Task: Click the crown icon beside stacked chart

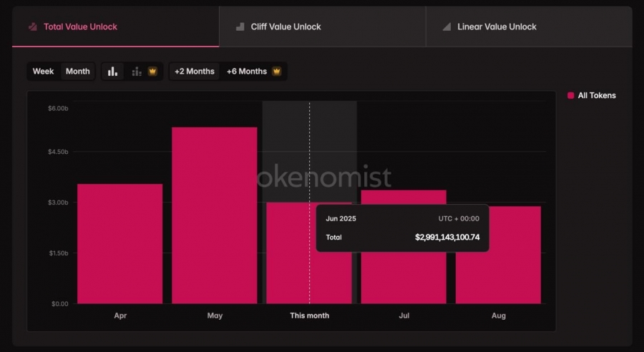Action: (153, 72)
